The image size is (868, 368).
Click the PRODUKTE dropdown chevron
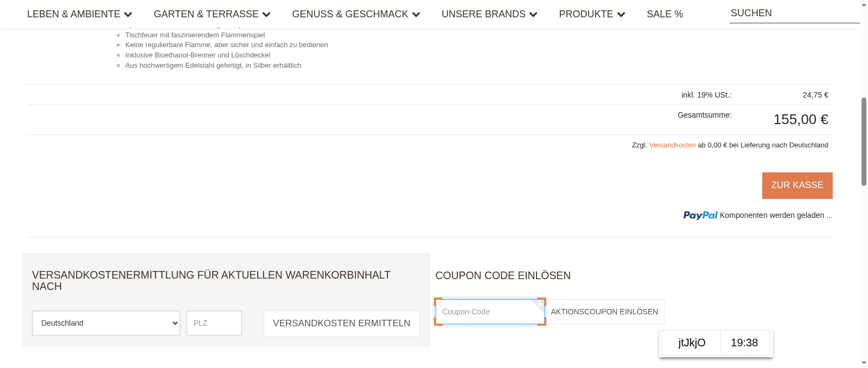[622, 14]
